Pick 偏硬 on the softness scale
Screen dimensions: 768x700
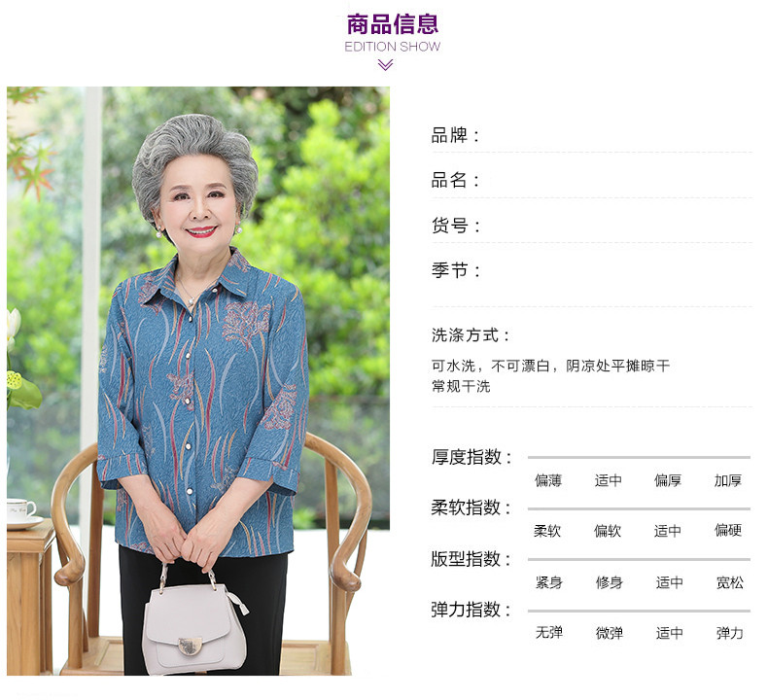[x=728, y=530]
